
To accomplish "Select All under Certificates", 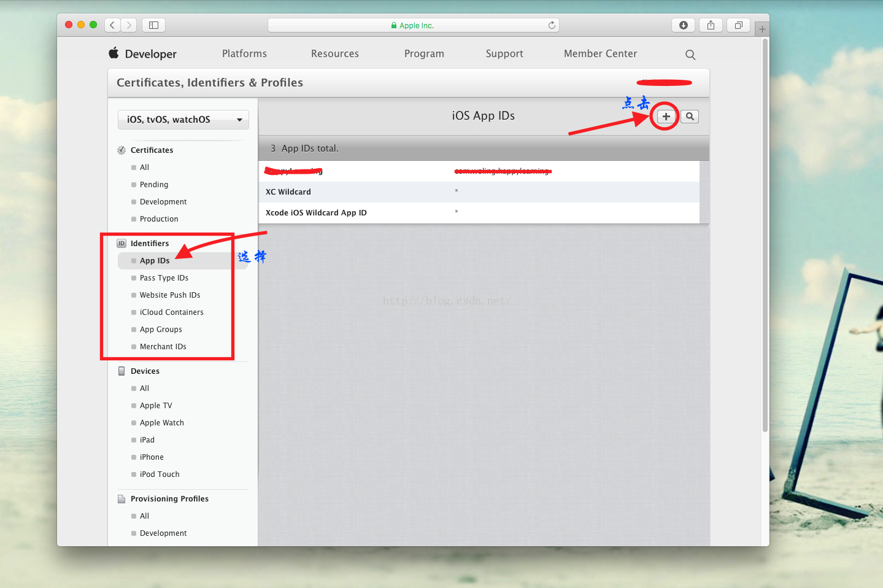I will pyautogui.click(x=144, y=168).
